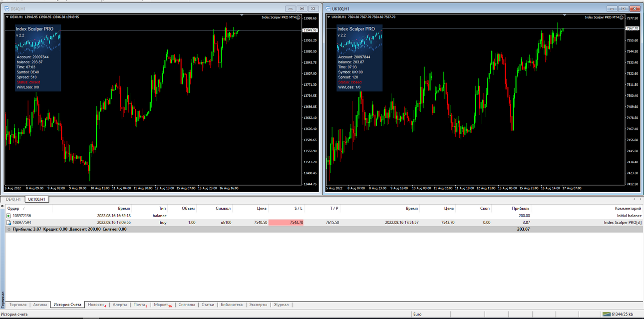
Task: Open the UK100,H1 symbol dropdown triangle in the chart
Action: pos(328,17)
